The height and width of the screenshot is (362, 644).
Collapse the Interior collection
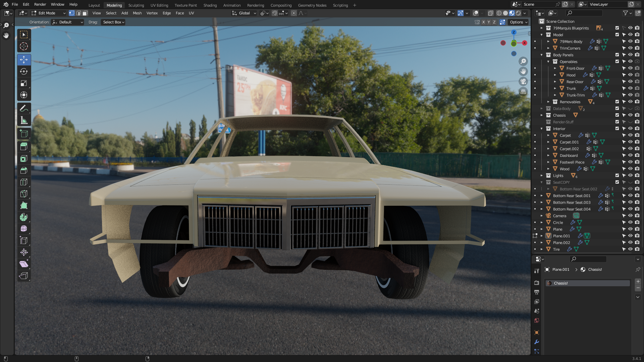pos(542,129)
